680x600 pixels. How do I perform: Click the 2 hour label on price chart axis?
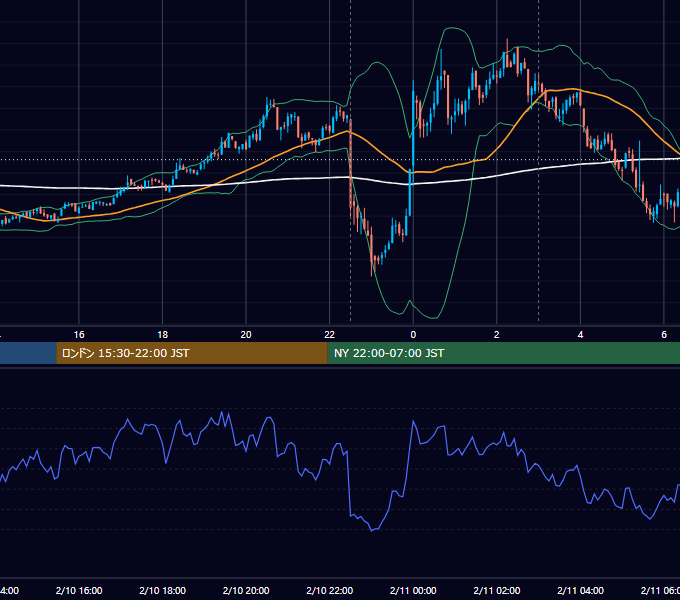point(497,335)
